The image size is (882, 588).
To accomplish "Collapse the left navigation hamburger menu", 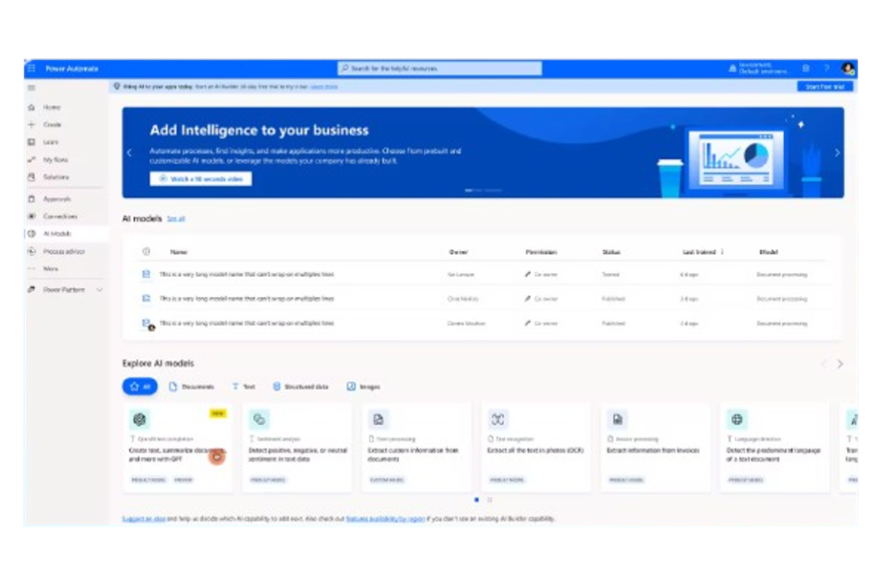I will click(32, 88).
